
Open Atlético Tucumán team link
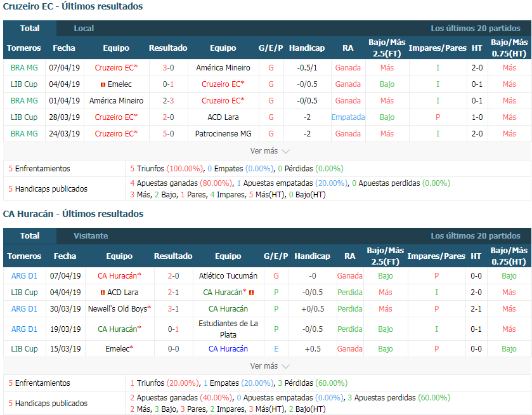click(x=228, y=276)
